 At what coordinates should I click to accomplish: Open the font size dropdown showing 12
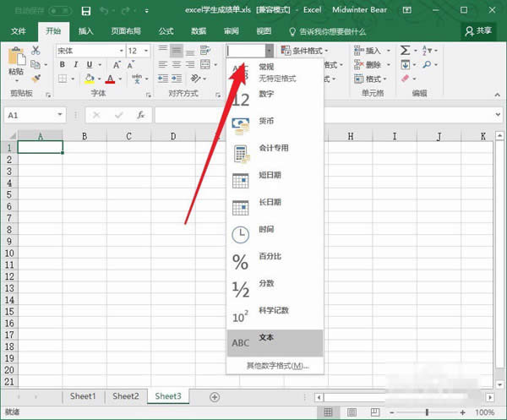tap(145, 51)
